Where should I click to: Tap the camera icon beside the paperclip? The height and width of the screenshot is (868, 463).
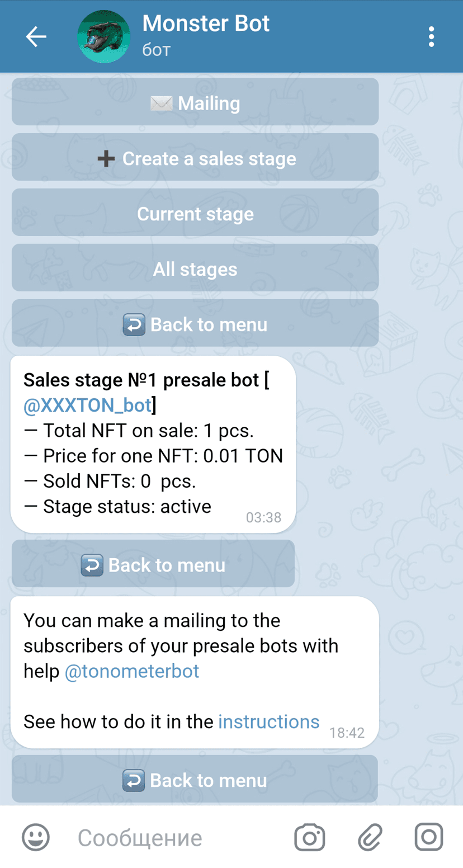[309, 837]
